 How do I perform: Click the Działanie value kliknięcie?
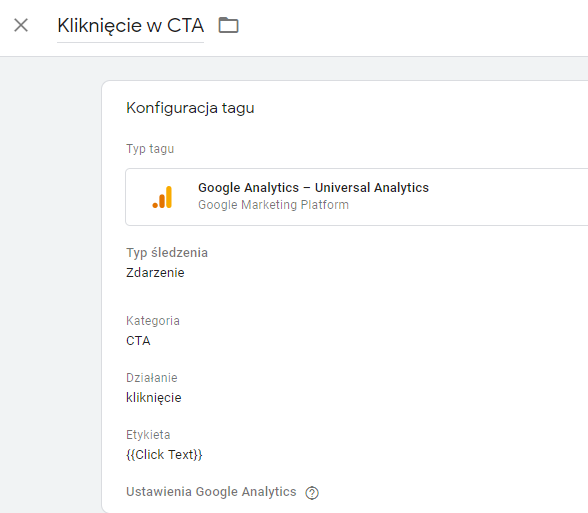(x=154, y=398)
